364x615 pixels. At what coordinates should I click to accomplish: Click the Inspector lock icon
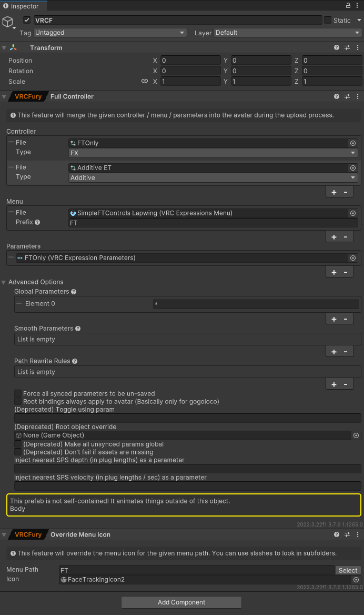348,5
